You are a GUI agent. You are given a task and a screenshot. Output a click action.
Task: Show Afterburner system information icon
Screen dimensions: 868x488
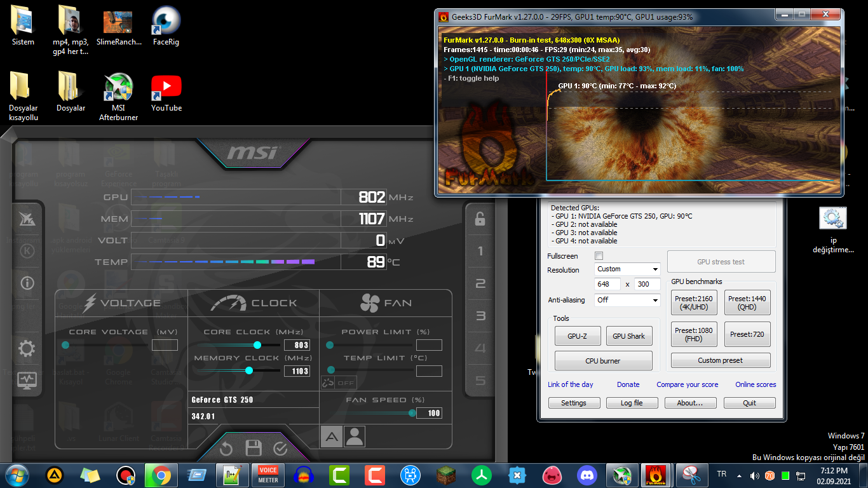(27, 283)
